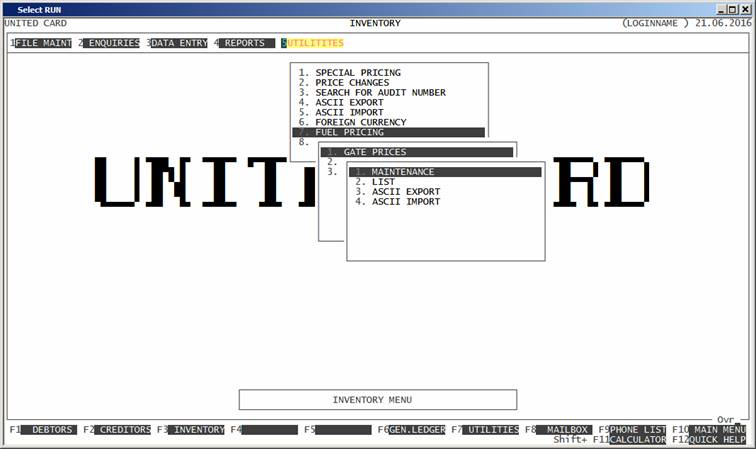Select highlighted FUEL PRICING entry
This screenshot has width=756, height=449.
(389, 132)
